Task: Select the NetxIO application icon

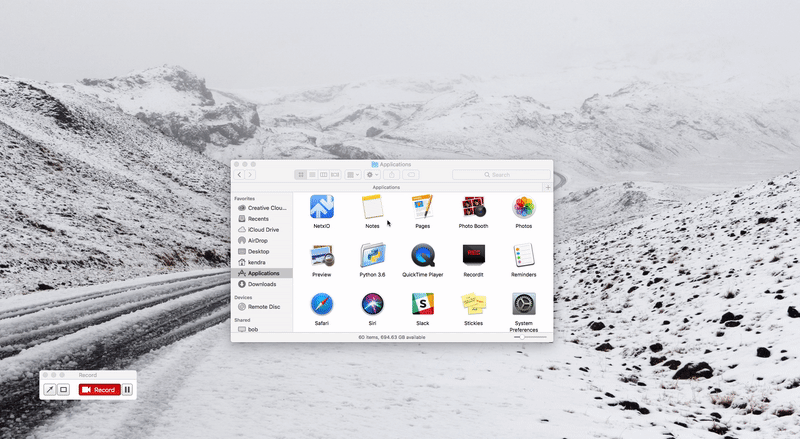Action: coord(321,207)
